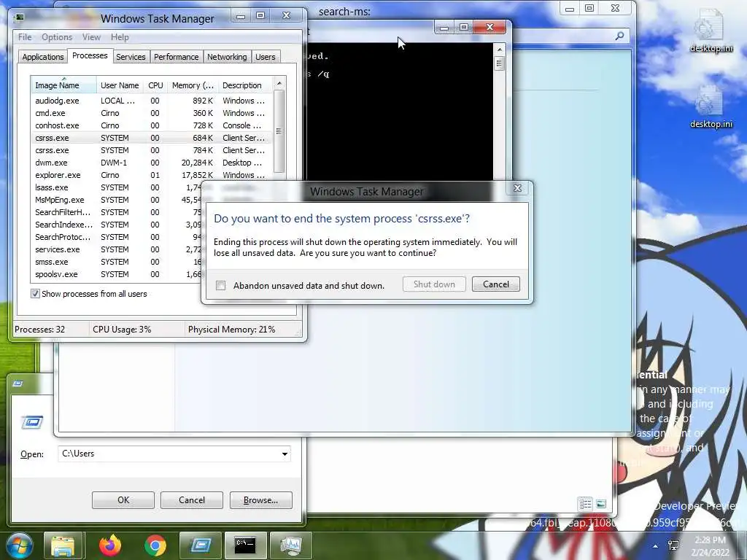Select the dwm.exe process row
The image size is (747, 560).
point(152,163)
